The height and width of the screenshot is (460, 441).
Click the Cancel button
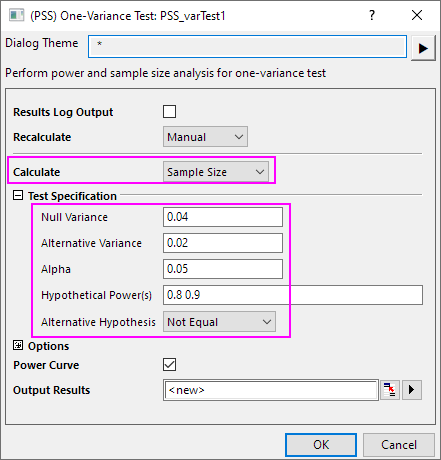click(399, 445)
